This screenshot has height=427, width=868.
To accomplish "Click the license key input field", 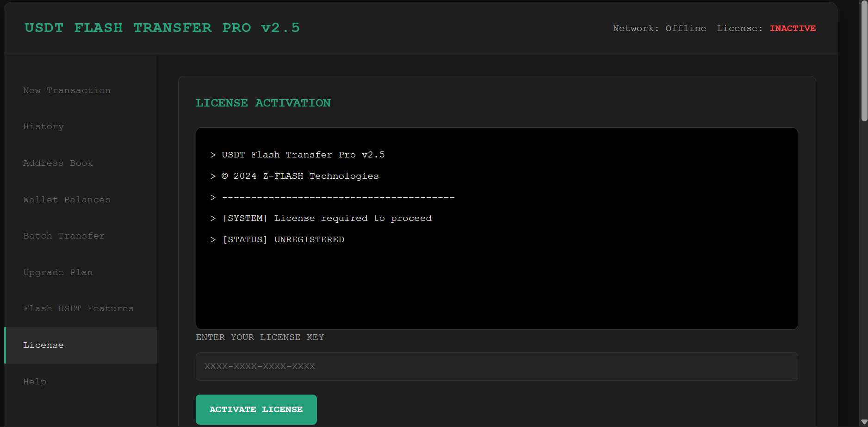I will [x=496, y=367].
